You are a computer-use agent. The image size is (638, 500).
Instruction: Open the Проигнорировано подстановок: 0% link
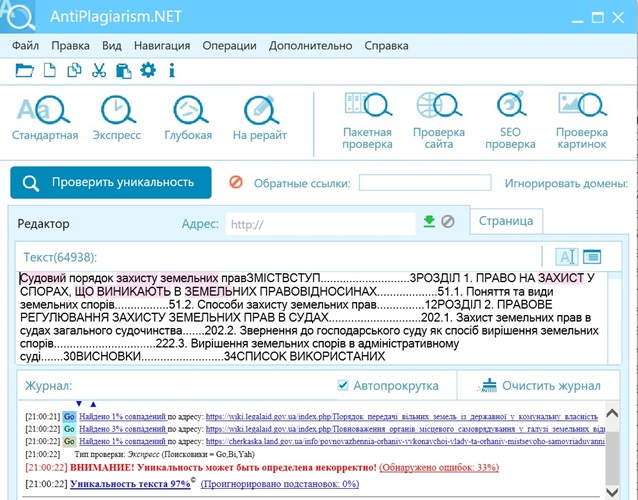coord(280,484)
